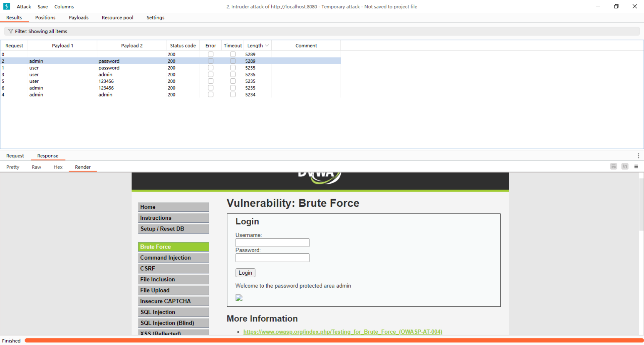644x345 pixels.
Task: Open the response viewer hamburger menu
Action: 636,166
